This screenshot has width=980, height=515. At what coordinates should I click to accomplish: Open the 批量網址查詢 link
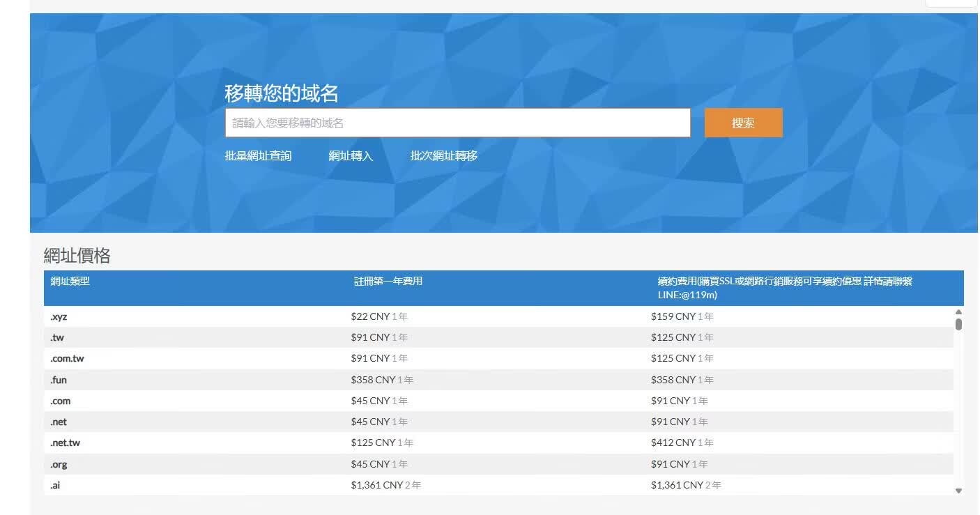click(258, 156)
